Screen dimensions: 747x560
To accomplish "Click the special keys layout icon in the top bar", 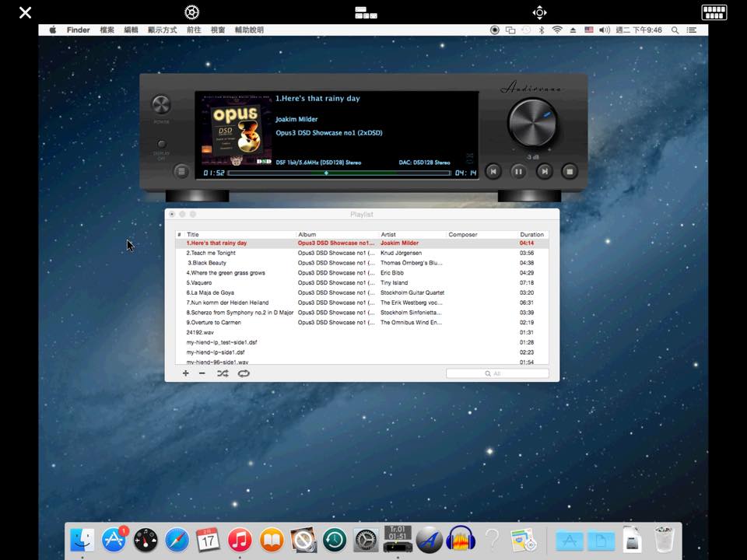I will click(366, 12).
